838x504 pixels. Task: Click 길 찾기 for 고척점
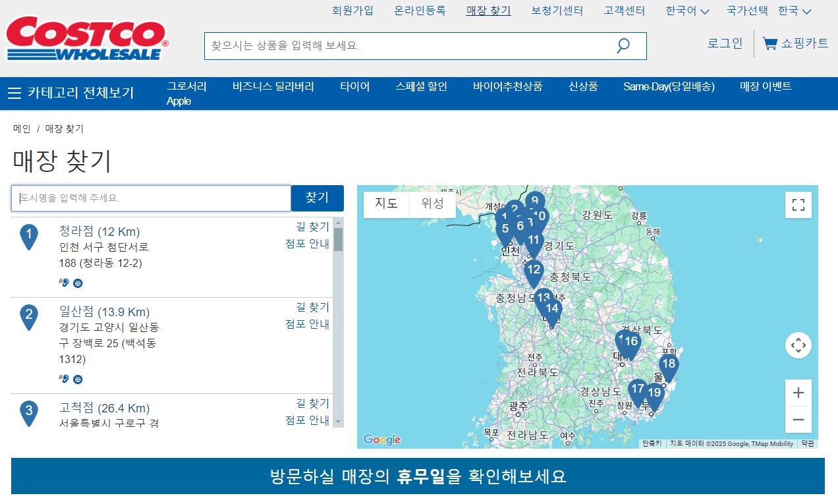click(x=312, y=403)
